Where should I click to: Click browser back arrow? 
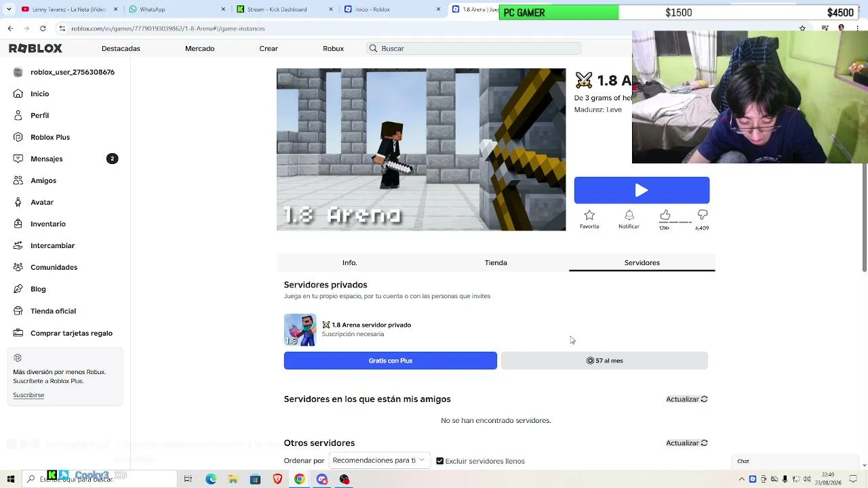click(10, 28)
